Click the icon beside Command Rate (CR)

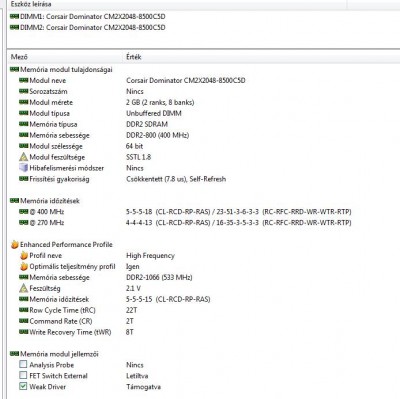pyautogui.click(x=24, y=321)
